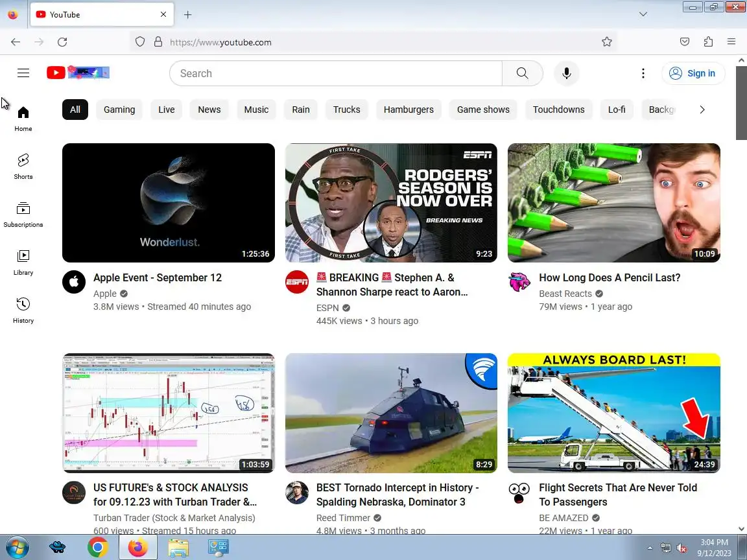Screen dimensions: 747x560
Task: Show hidden system tray icons
Action: click(650, 548)
